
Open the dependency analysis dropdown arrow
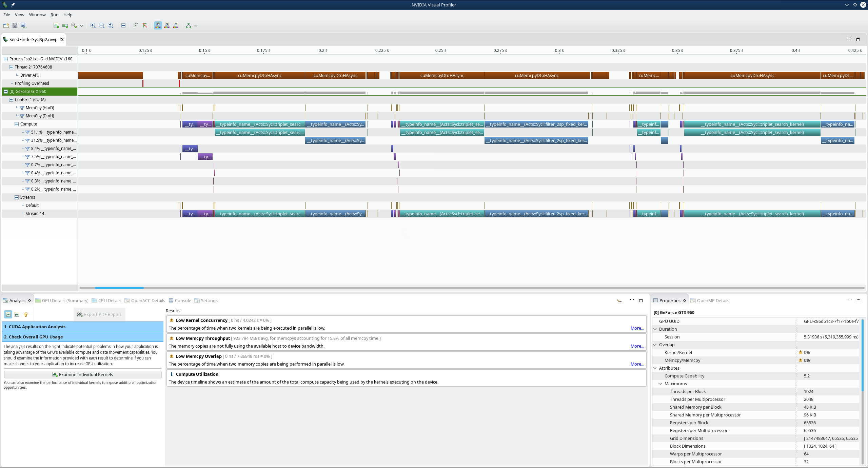[196, 26]
